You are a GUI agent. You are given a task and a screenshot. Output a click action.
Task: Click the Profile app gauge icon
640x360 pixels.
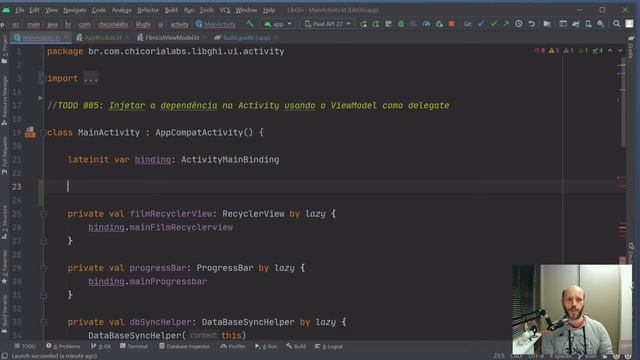tap(426, 24)
